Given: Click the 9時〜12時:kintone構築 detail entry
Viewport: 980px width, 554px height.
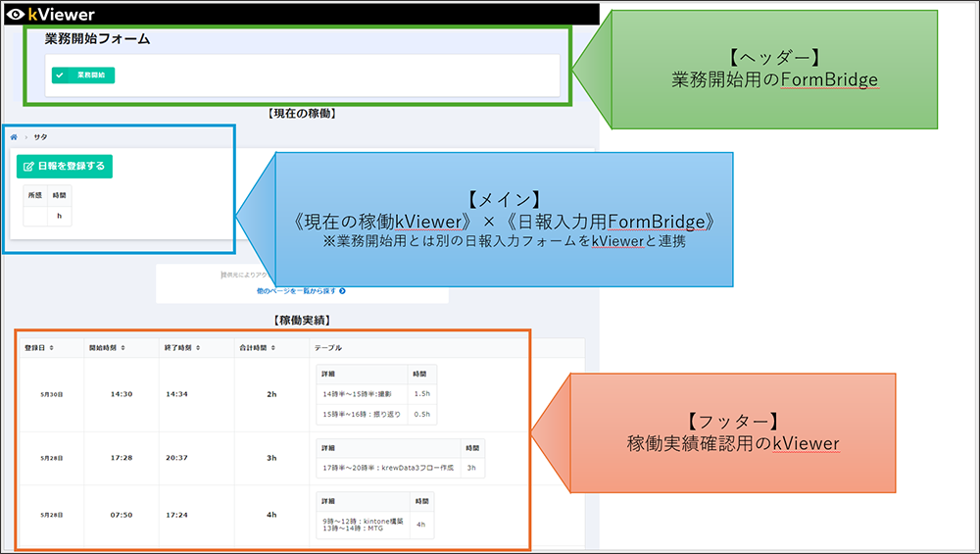Looking at the screenshot, I should 364,521.
